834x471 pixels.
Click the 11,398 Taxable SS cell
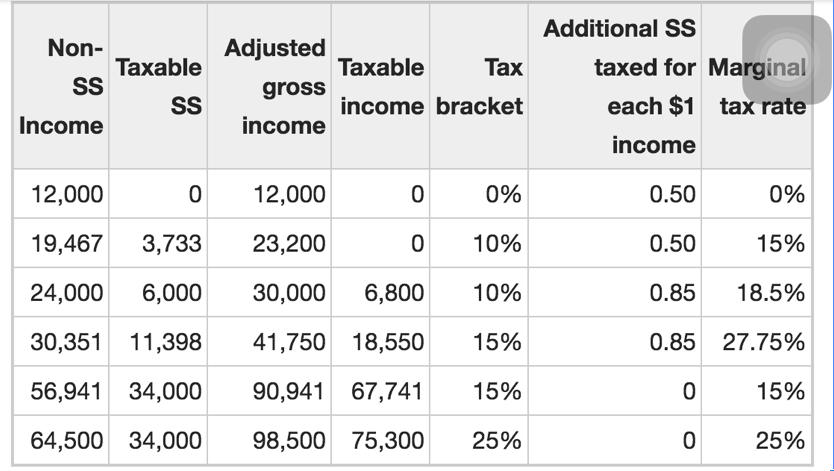[158, 341]
